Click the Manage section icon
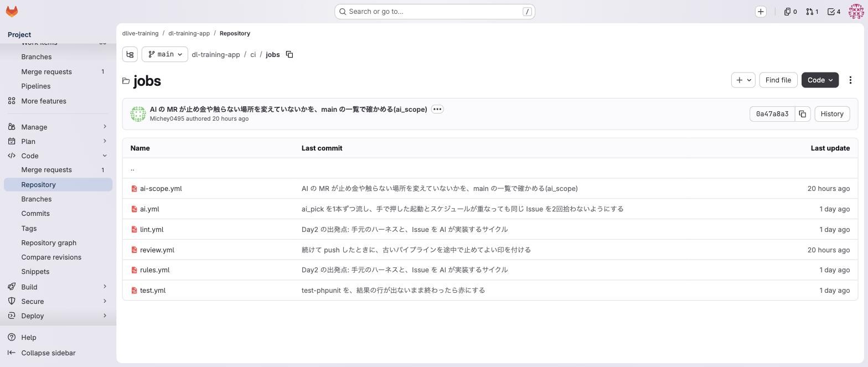This screenshot has width=868, height=367. pyautogui.click(x=12, y=127)
